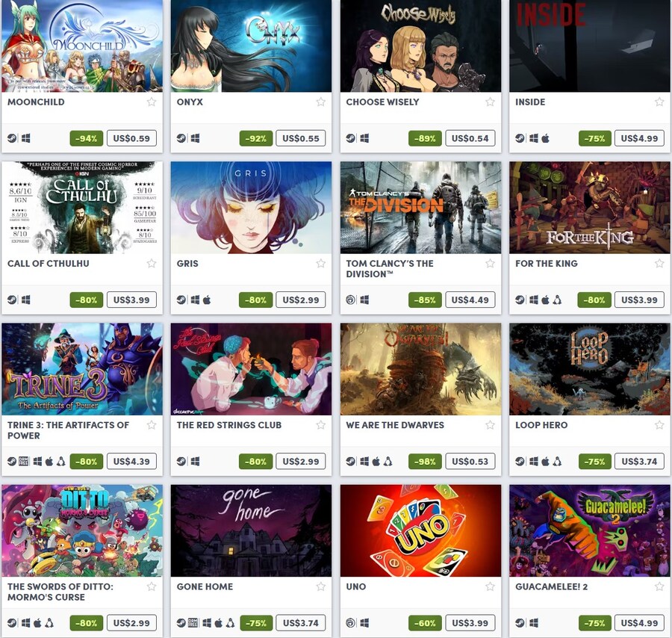672x638 pixels.
Task: Click Linux penguin icon under We Are The Dwarves
Action: pyautogui.click(x=388, y=462)
